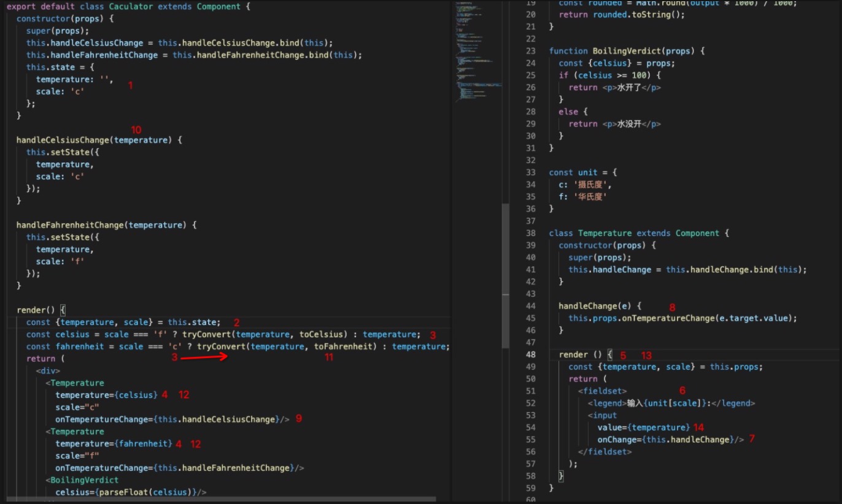Viewport: 842px width, 504px height.
Task: Click the 'const fahrenheit = scale' declaration
Action: (238, 346)
